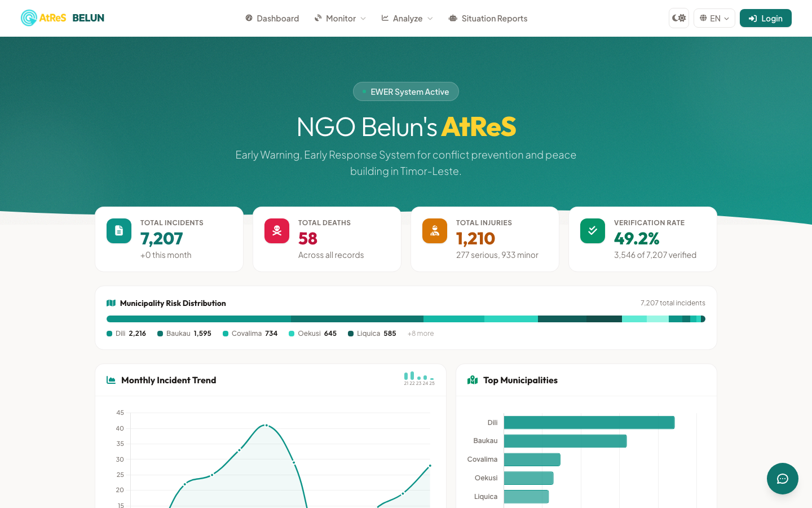Click the Login button
This screenshot has width=812, height=508.
[x=766, y=18]
